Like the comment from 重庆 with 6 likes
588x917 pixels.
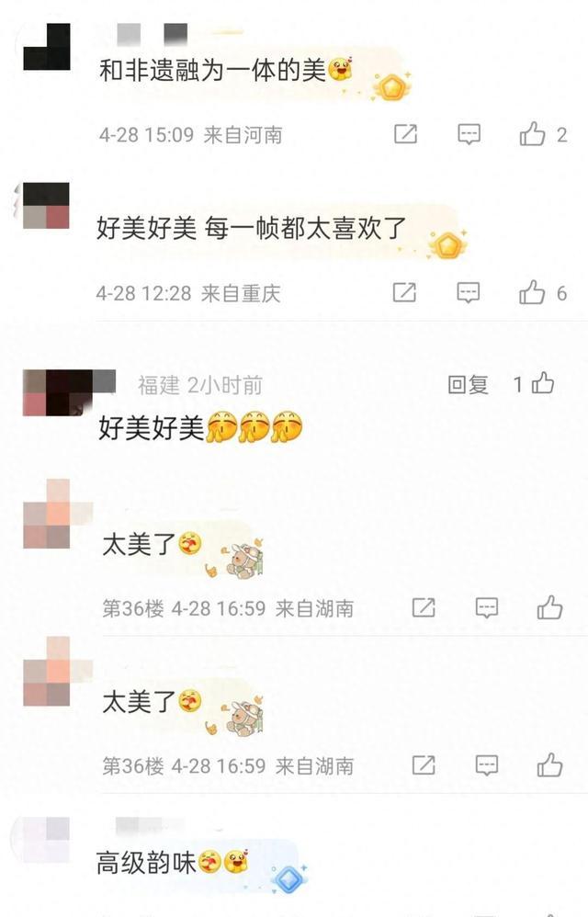tap(532, 292)
